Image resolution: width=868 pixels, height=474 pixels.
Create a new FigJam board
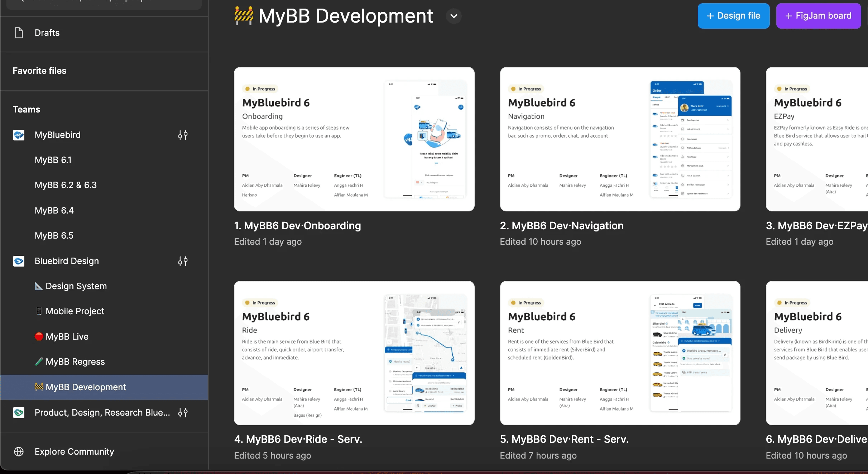click(x=819, y=16)
